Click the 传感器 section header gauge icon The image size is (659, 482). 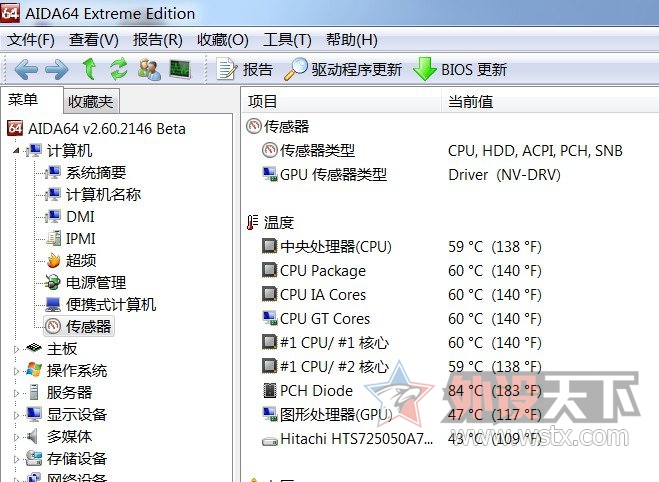[x=253, y=126]
